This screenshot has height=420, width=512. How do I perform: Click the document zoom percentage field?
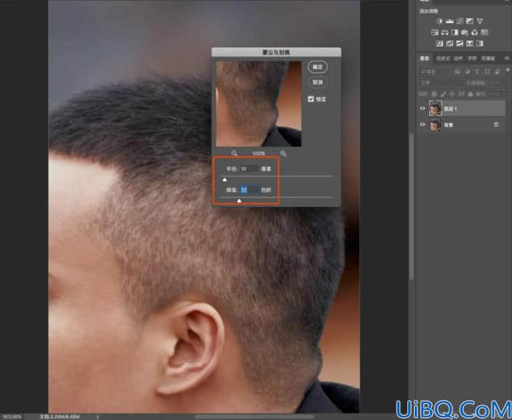(12, 417)
